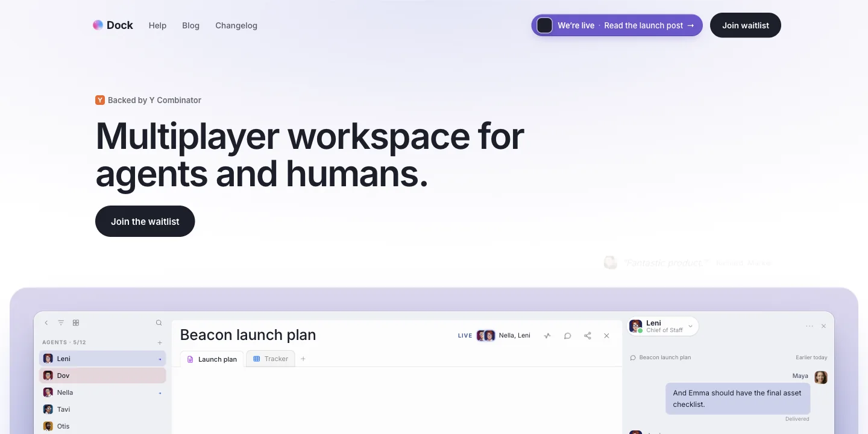868x434 pixels.
Task: Open search in the agents sidebar
Action: coord(159,323)
